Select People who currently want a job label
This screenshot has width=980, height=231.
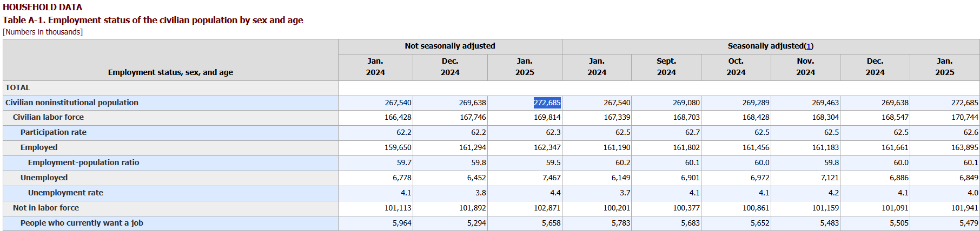82,223
